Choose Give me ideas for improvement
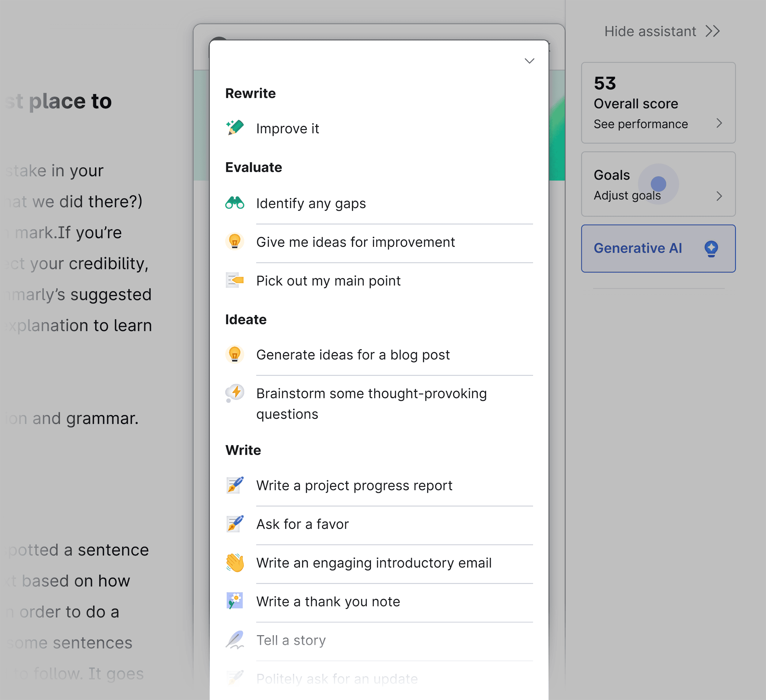This screenshot has width=766, height=700. [356, 242]
